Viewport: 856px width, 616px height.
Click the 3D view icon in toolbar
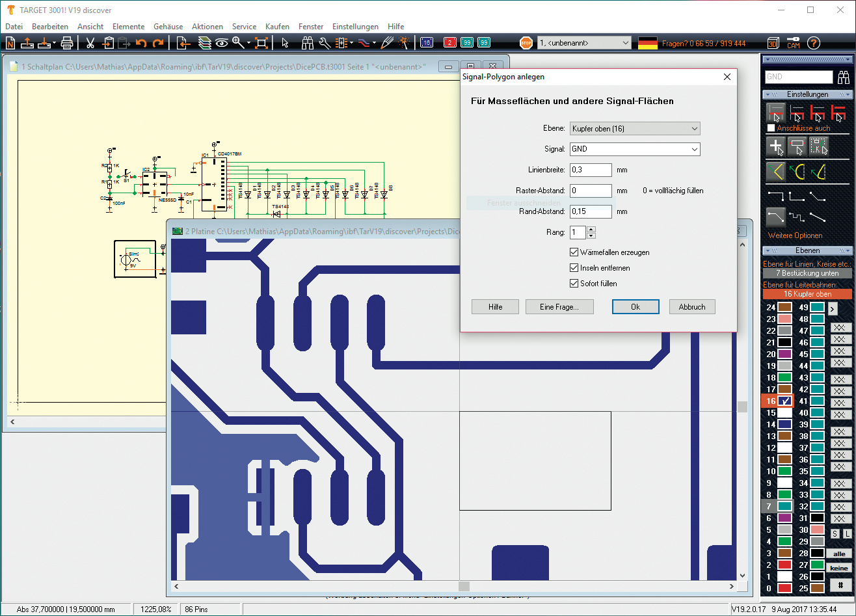773,44
